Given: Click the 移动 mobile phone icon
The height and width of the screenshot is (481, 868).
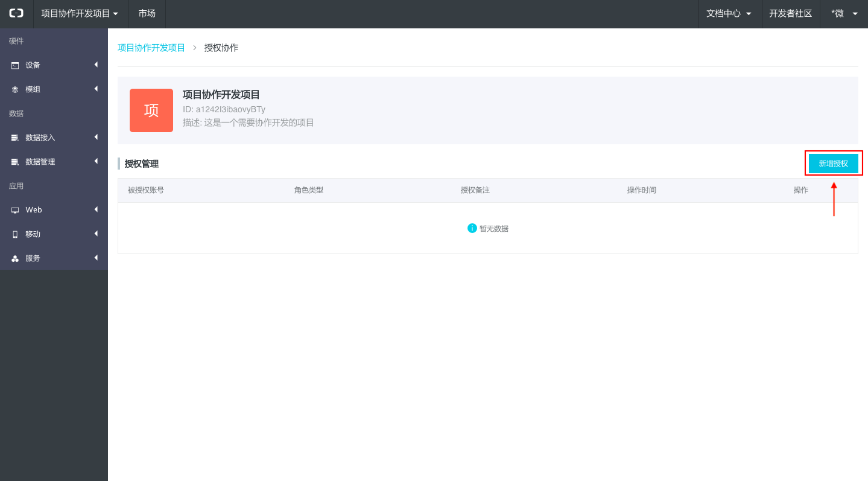Looking at the screenshot, I should click(x=15, y=234).
